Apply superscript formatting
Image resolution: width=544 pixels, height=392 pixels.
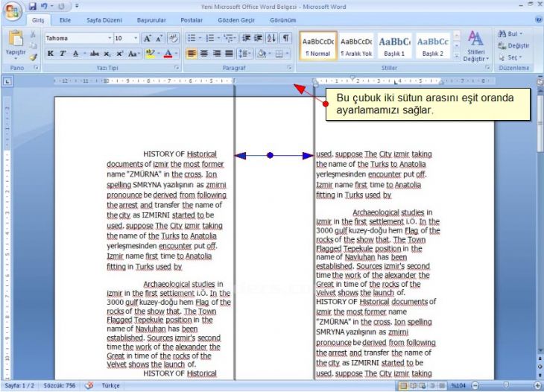pos(120,54)
